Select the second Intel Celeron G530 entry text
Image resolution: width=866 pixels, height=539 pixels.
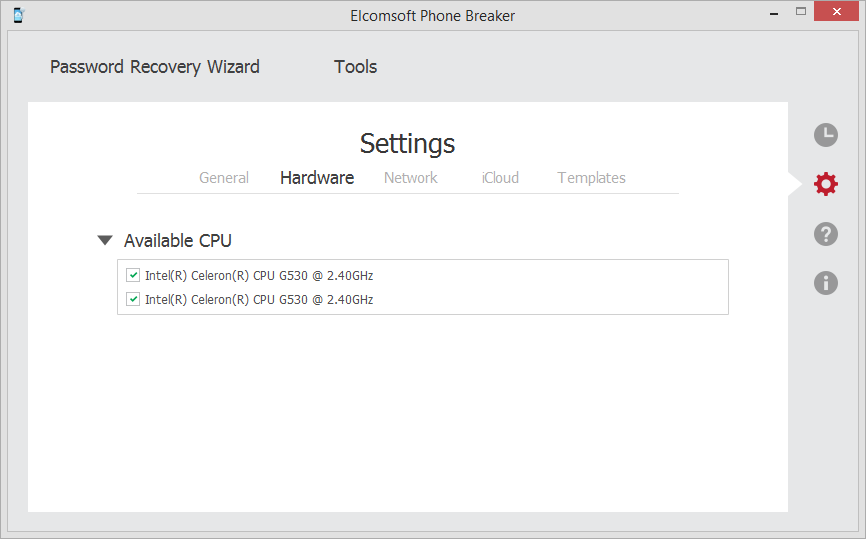pos(259,300)
